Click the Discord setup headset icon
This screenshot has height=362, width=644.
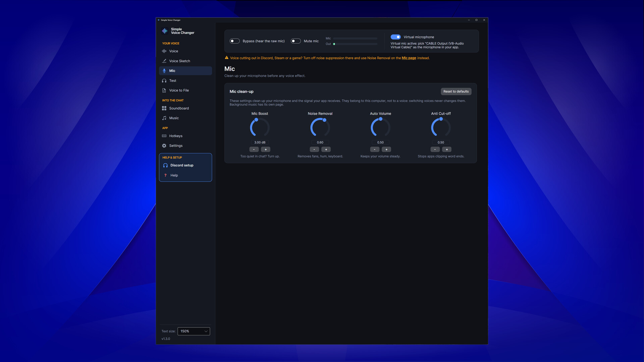[165, 165]
